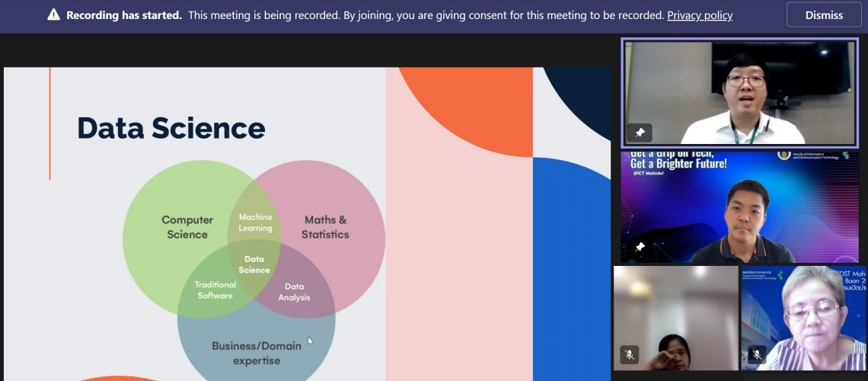Click muted mic icon on bottom-left participant tile
The image size is (868, 381).
629,354
